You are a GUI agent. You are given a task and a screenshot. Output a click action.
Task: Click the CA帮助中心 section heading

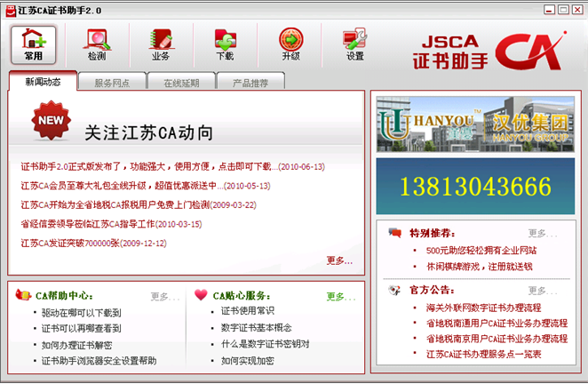tap(64, 296)
